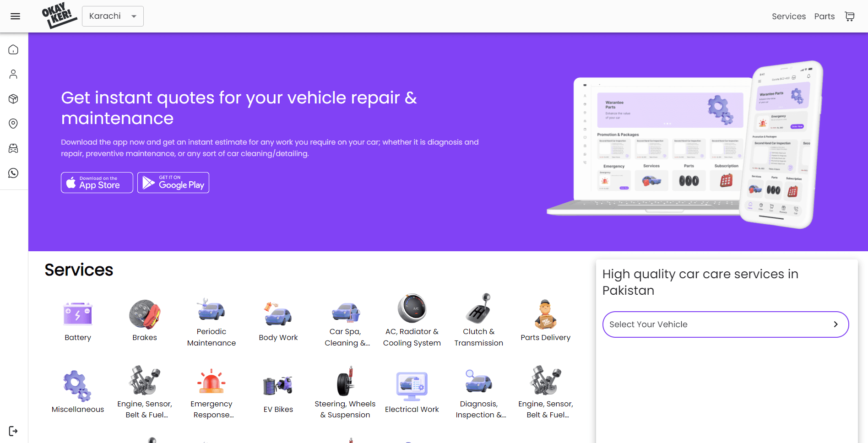Click the Okayker logo
Viewport: 868px width, 443px height.
tap(59, 16)
